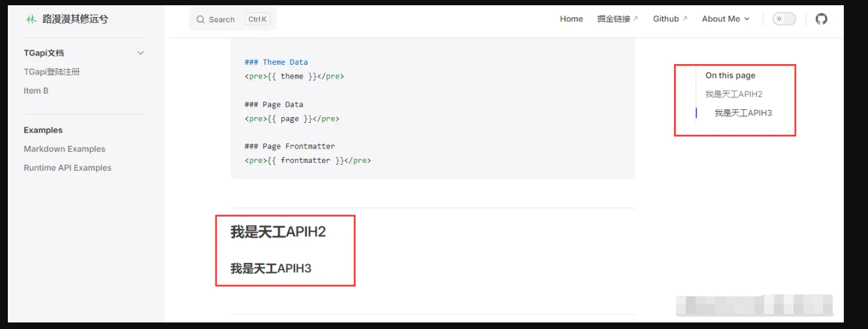Jump to 我是天工APIH2 in page outline
The image size is (868, 329).
(733, 94)
